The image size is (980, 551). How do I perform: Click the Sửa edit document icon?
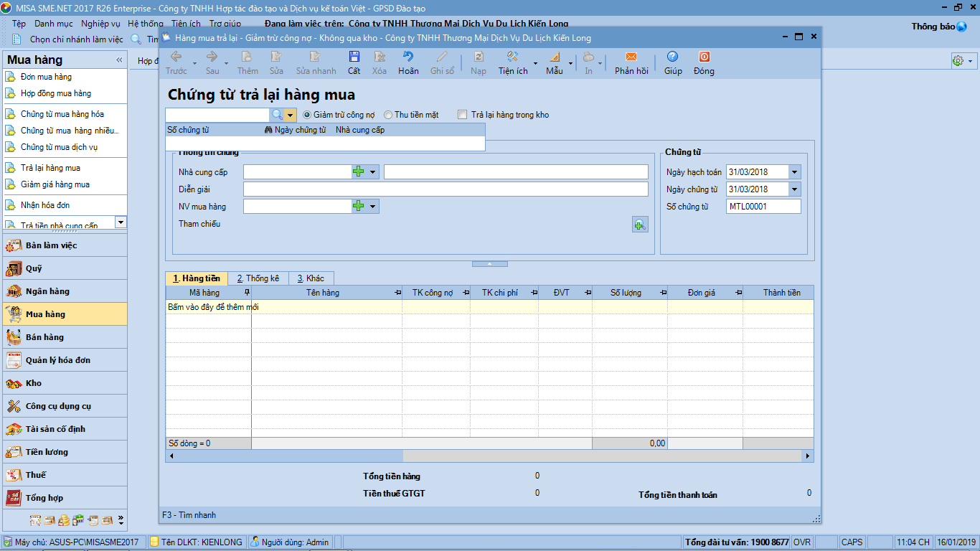[276, 57]
